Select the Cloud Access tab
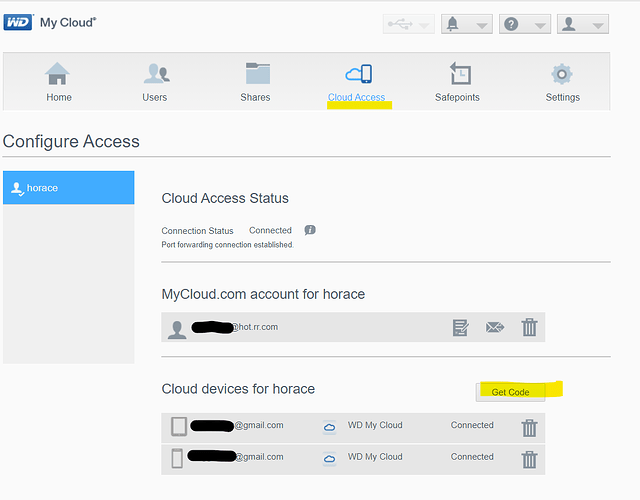 click(357, 82)
